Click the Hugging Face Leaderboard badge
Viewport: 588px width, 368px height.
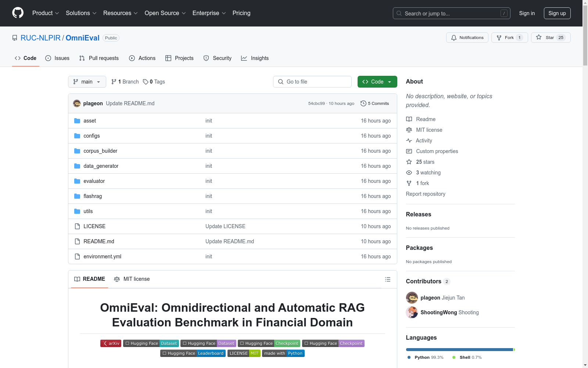click(x=193, y=353)
